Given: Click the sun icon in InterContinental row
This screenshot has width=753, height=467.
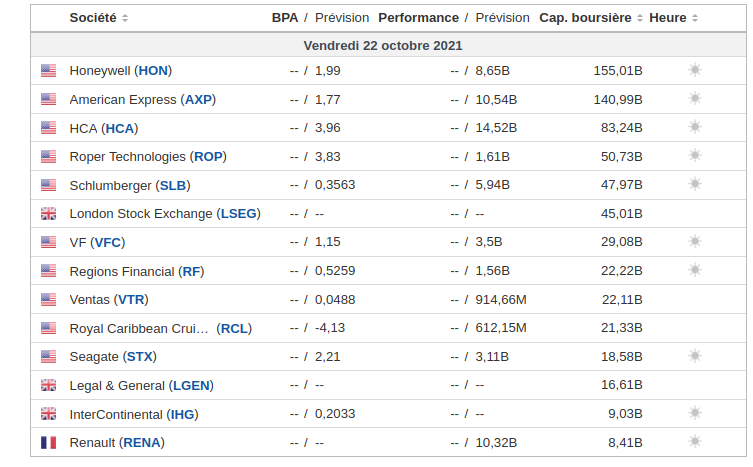Looking at the screenshot, I should click(x=695, y=413).
